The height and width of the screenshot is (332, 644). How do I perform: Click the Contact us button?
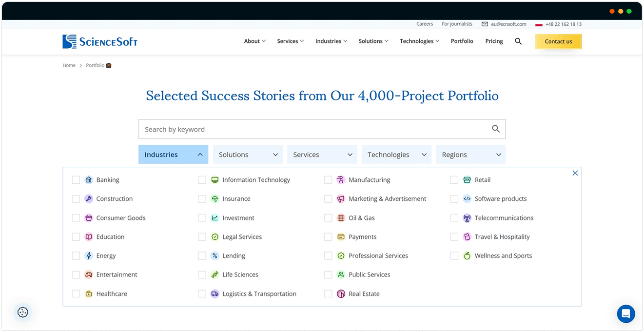coord(558,41)
